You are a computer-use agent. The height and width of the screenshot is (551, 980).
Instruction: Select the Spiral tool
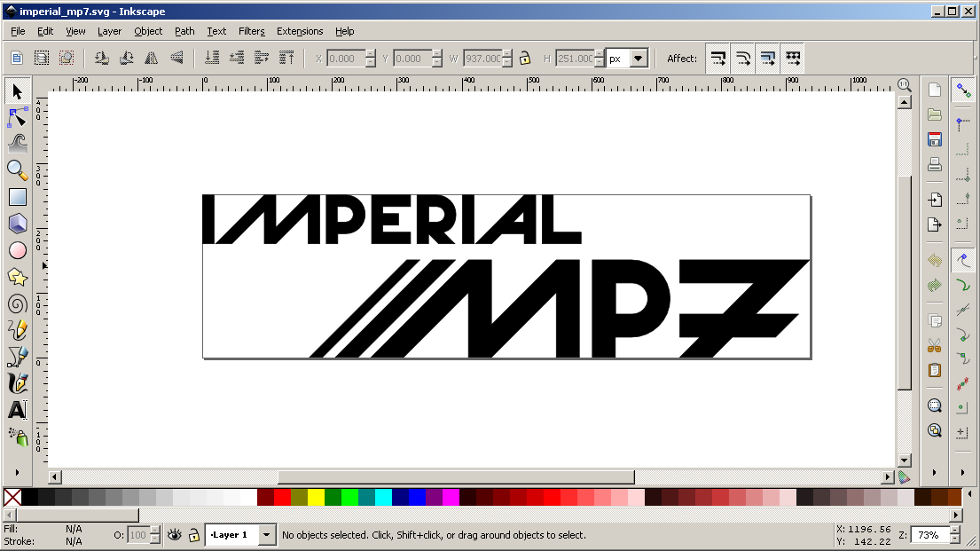18,304
